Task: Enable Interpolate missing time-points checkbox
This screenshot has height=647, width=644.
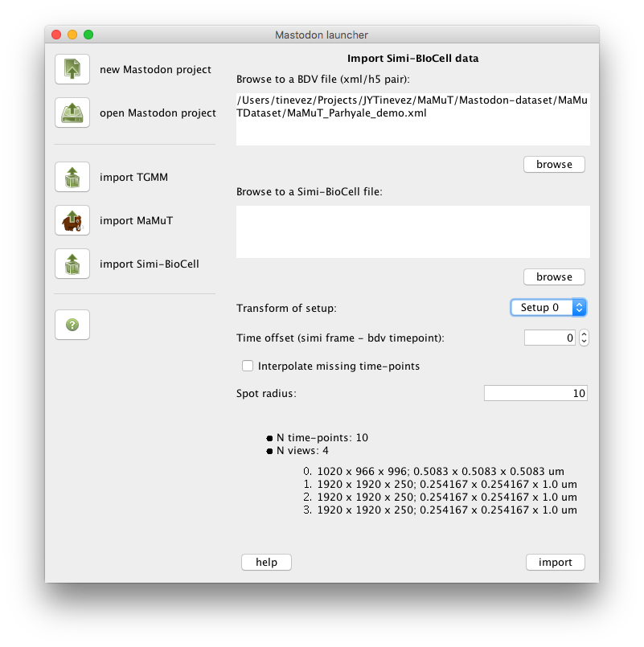Action: (248, 366)
